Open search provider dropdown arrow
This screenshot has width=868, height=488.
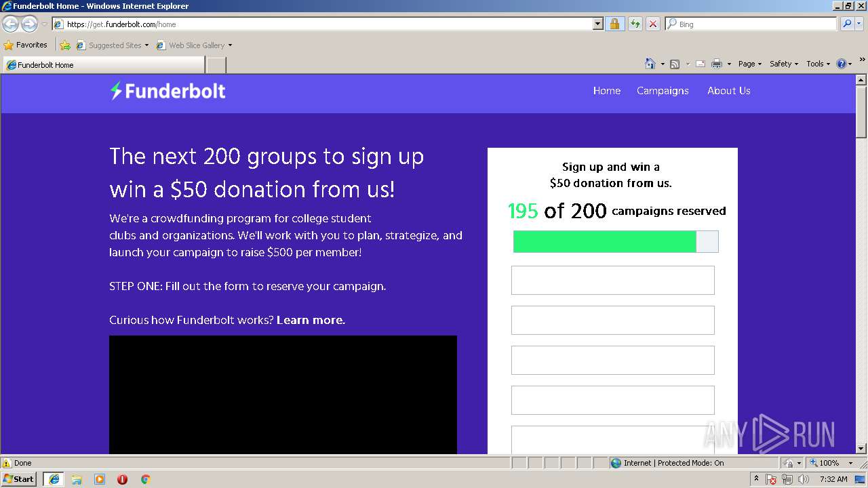[x=860, y=24]
